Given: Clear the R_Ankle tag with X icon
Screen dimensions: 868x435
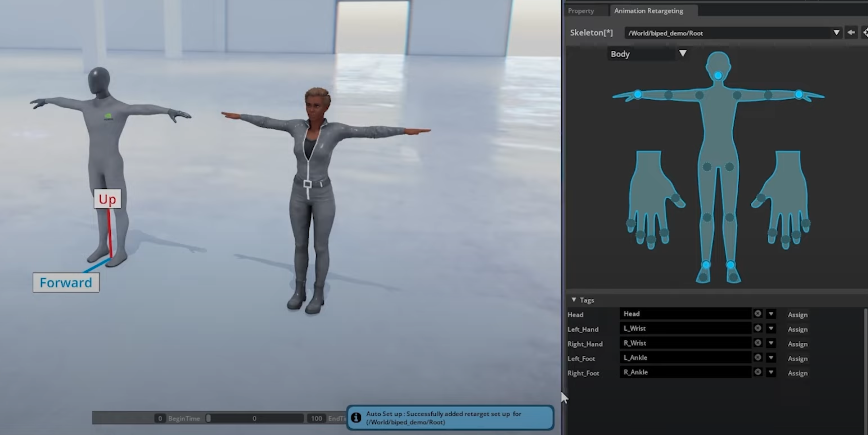Looking at the screenshot, I should (758, 372).
